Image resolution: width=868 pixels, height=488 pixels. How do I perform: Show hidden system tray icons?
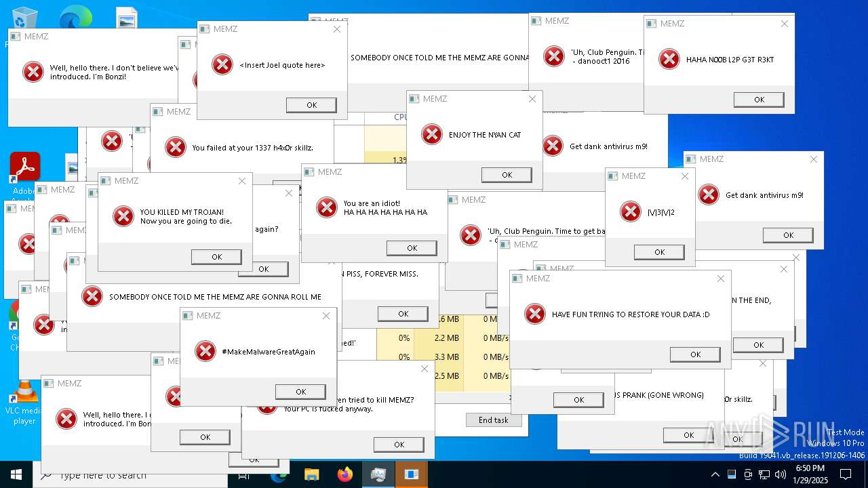tap(715, 474)
